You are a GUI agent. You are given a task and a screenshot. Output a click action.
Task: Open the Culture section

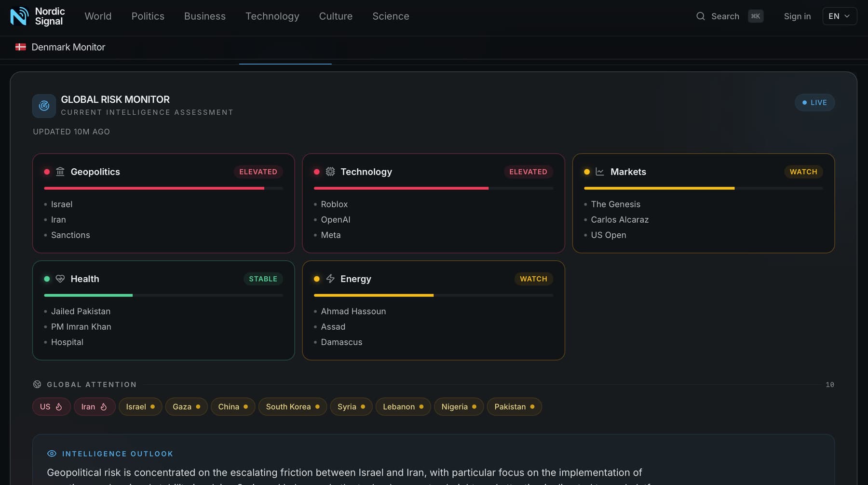pyautogui.click(x=336, y=16)
